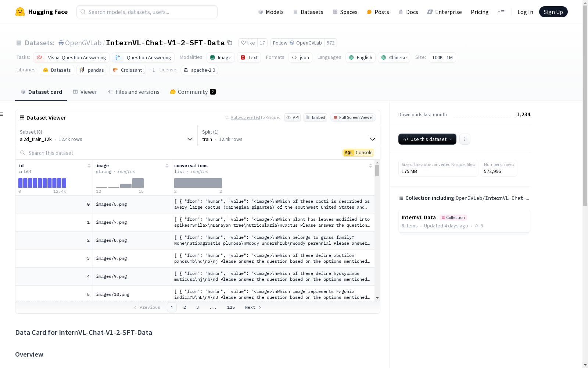
Task: Open the Files and versions tab
Action: click(133, 92)
